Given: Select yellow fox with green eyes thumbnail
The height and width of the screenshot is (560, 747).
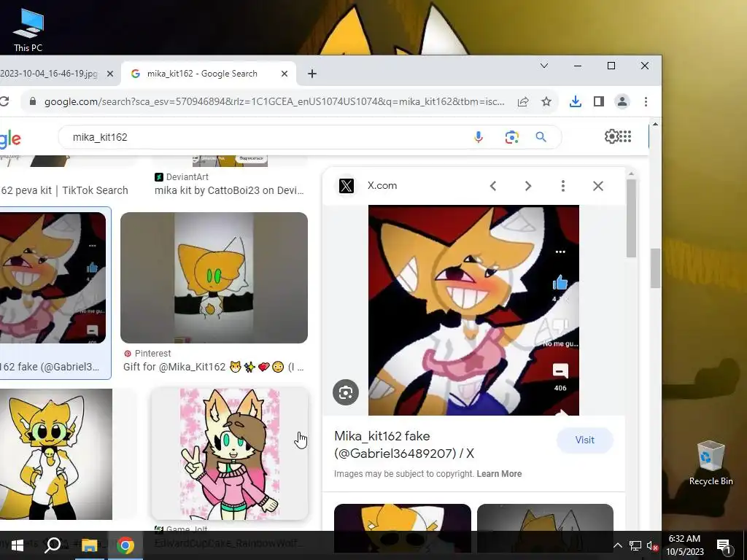Looking at the screenshot, I should click(55, 454).
